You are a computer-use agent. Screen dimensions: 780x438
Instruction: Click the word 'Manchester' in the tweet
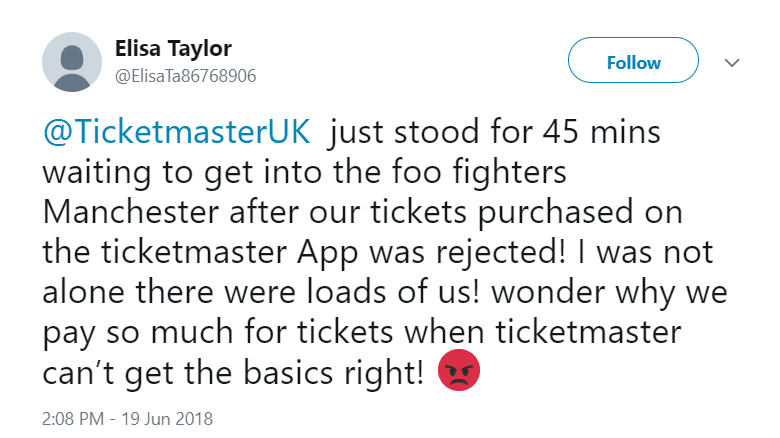click(x=131, y=212)
